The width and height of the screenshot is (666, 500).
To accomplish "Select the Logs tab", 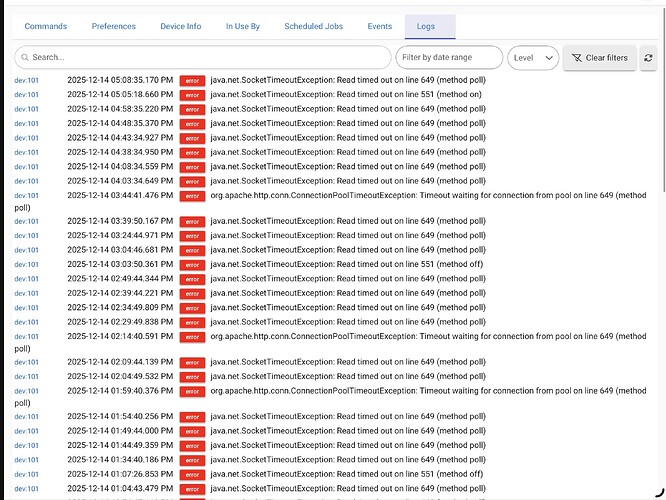I will [430, 26].
